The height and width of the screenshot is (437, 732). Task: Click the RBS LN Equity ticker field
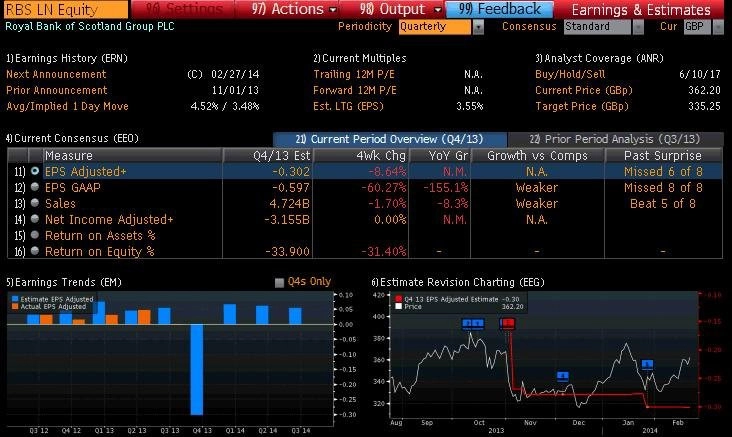click(65, 9)
